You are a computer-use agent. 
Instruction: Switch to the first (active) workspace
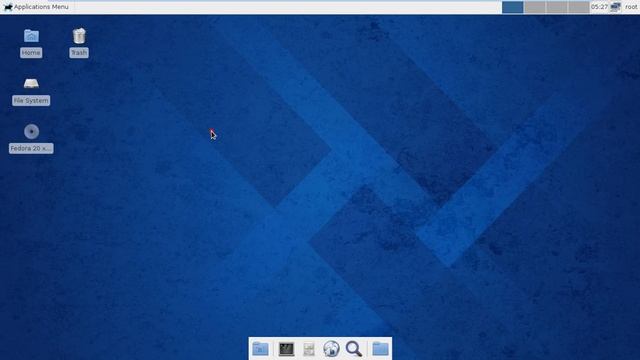(513, 7)
